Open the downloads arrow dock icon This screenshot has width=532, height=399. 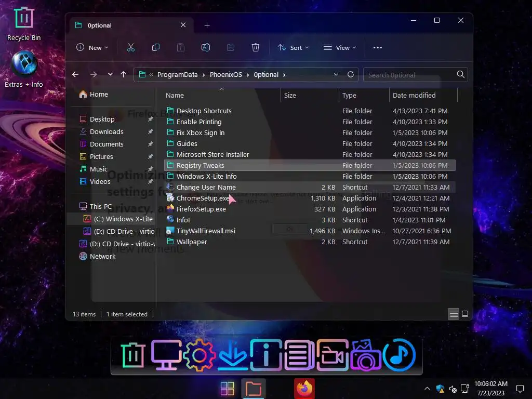232,355
